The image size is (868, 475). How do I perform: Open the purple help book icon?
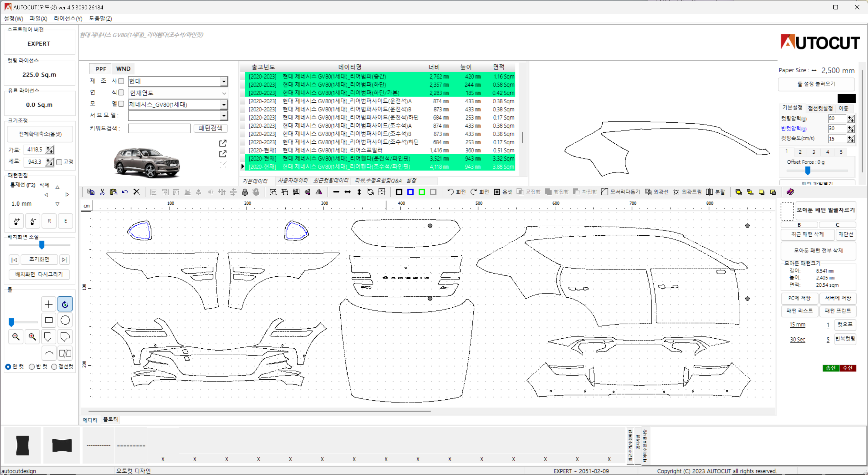pos(791,192)
